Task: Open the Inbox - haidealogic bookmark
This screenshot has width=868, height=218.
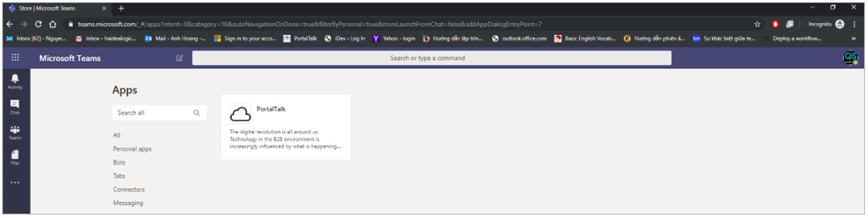Action: [106, 38]
